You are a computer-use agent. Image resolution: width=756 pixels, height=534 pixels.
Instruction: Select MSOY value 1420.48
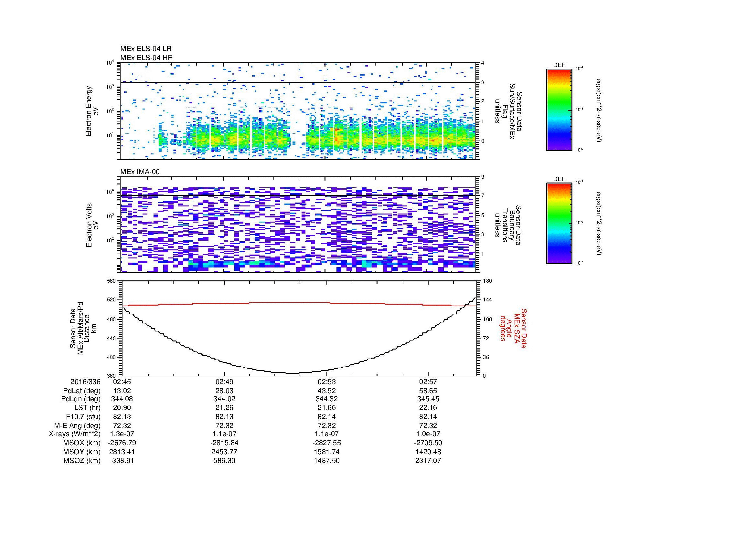coord(428,452)
